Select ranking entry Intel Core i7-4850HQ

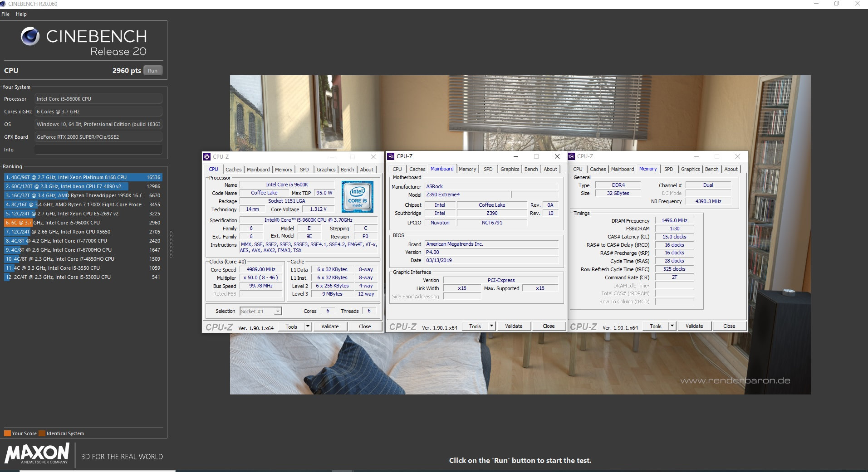tap(83, 259)
